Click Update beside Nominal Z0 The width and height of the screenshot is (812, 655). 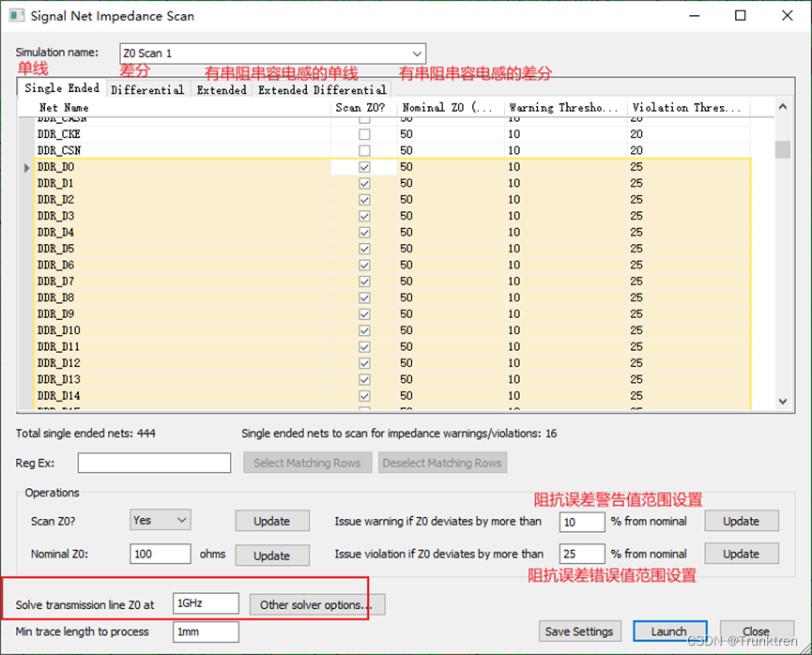[272, 555]
